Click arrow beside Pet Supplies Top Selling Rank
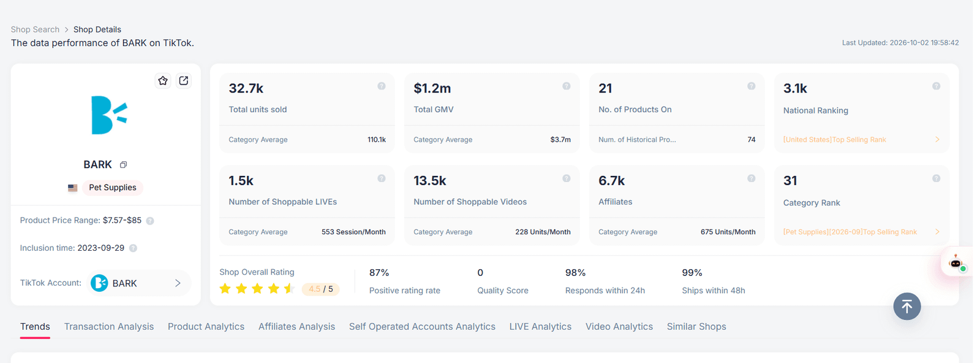 937,232
